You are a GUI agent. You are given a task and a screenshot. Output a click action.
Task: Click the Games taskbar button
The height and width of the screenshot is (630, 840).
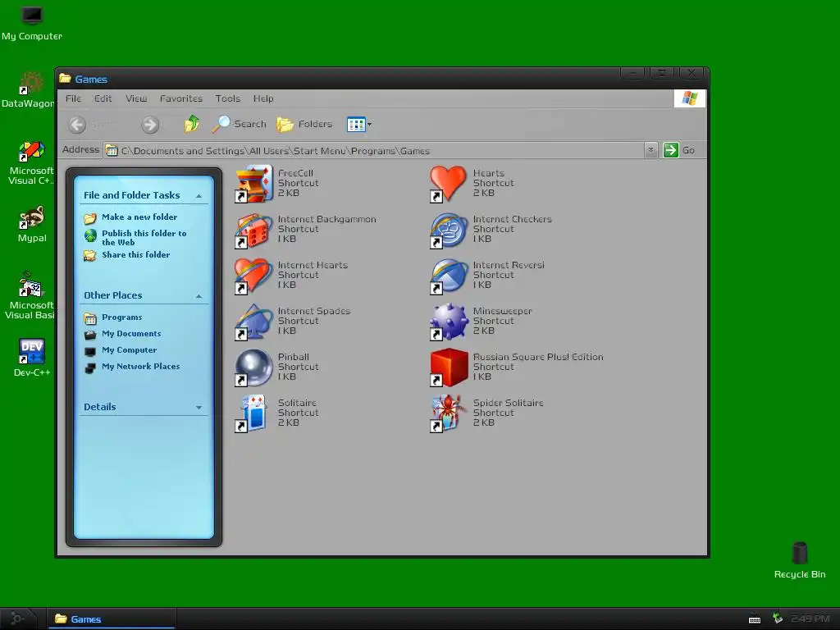[112, 619]
